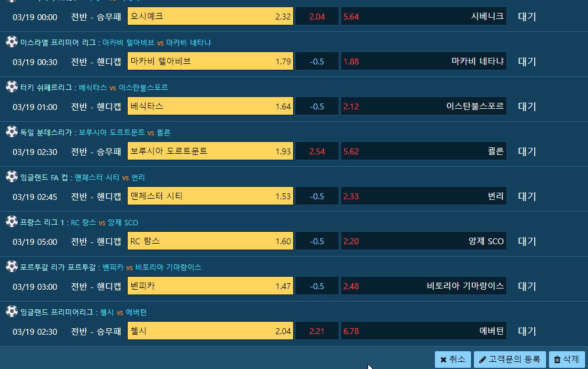The height and width of the screenshot is (369, 588).
Task: Choose 이스탄불스포르 away bet at 2.12
Action: click(x=423, y=106)
